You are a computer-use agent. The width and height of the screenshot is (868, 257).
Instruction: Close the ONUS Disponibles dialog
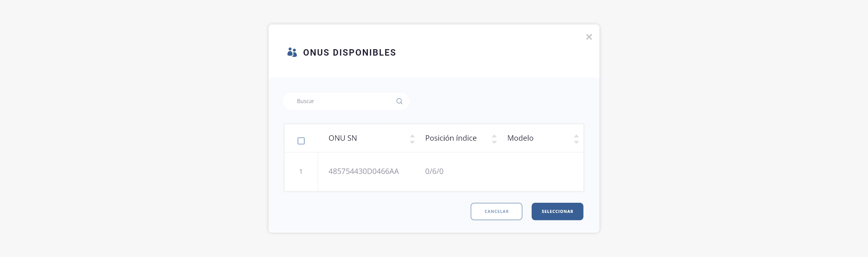tap(589, 37)
